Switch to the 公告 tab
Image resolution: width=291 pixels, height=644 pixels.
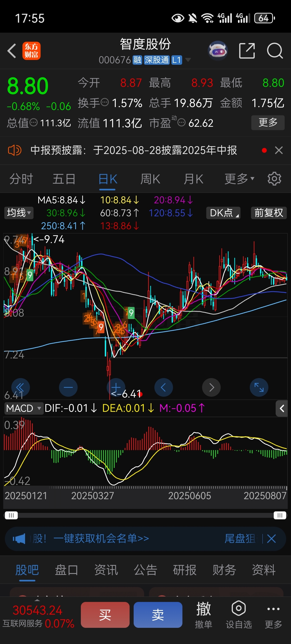coord(145,570)
